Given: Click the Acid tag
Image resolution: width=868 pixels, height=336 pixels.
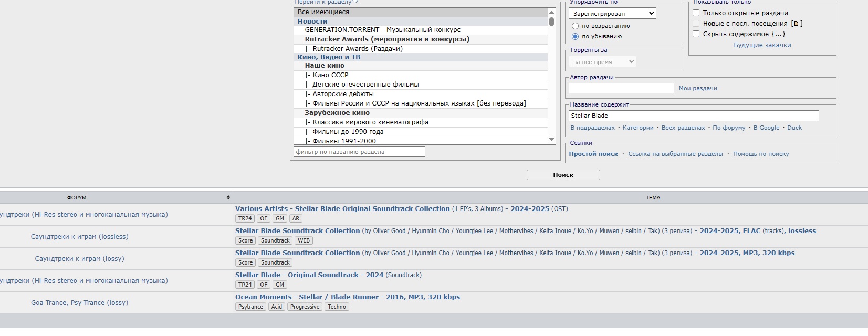Looking at the screenshot, I should click(x=277, y=307).
